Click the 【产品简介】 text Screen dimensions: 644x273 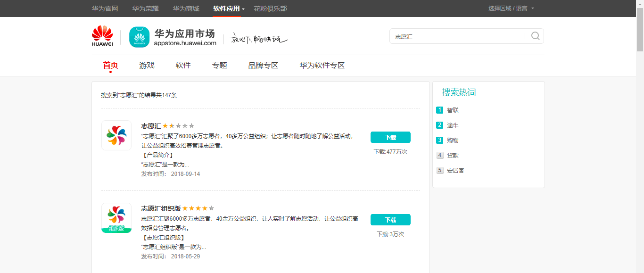(157, 155)
